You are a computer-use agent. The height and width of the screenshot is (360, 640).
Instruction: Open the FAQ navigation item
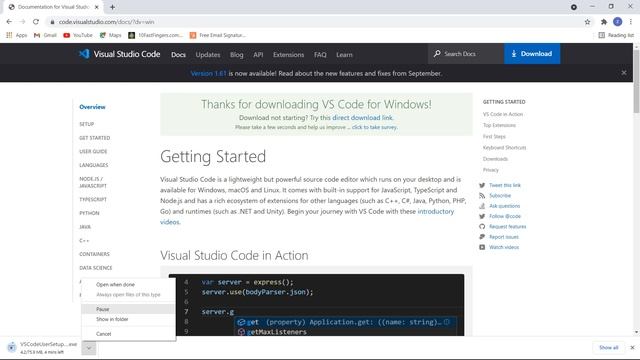[x=320, y=55]
